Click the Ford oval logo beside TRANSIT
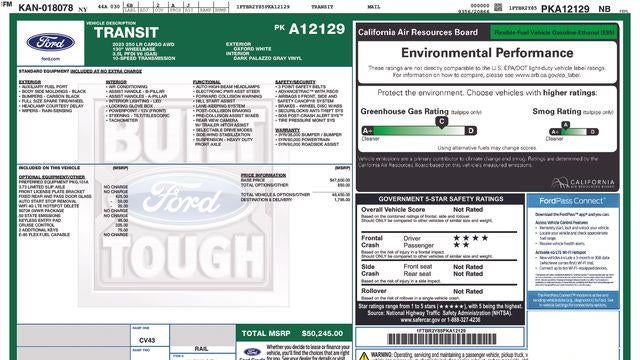This screenshot has height=360, width=640. click(51, 42)
